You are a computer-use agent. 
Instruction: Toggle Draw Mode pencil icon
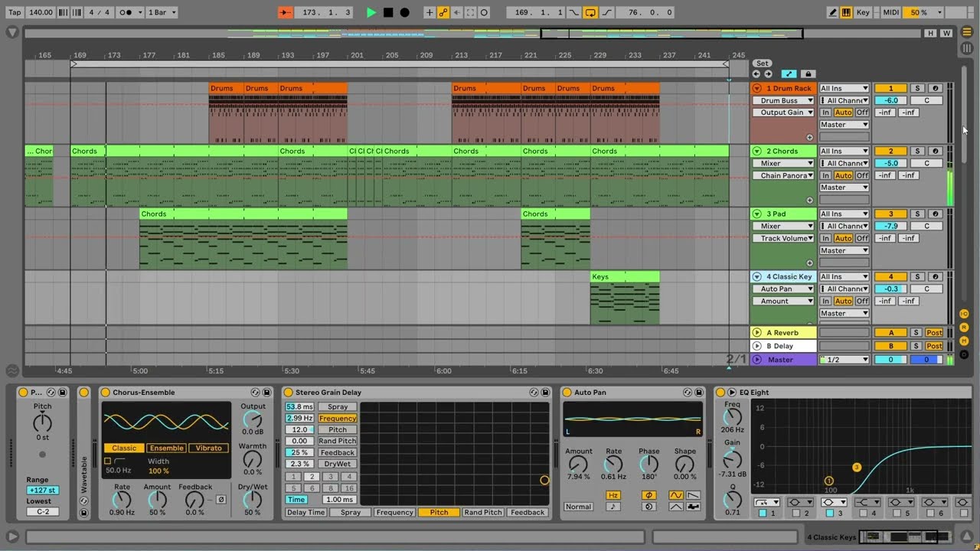tap(833, 12)
